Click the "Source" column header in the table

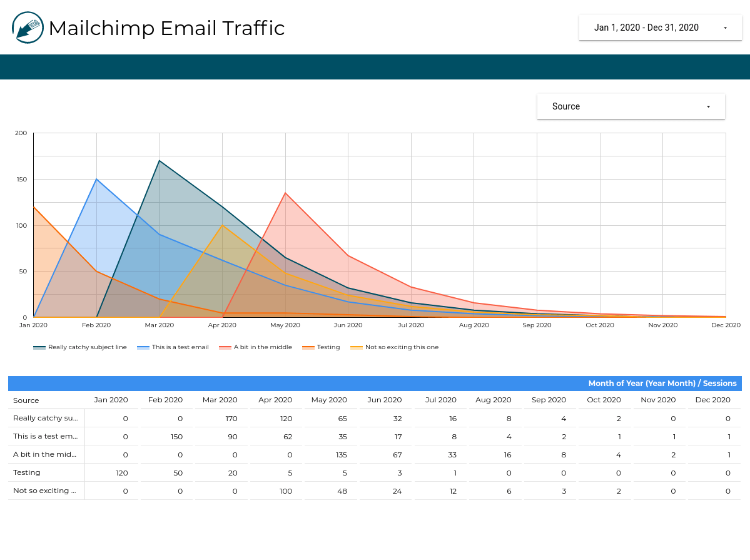point(26,400)
